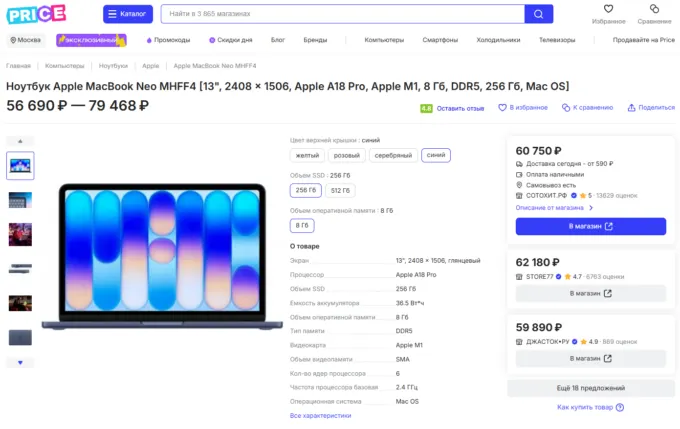This screenshot has height=429, width=680.
Task: Click the main MacBook product image
Action: coord(162,256)
